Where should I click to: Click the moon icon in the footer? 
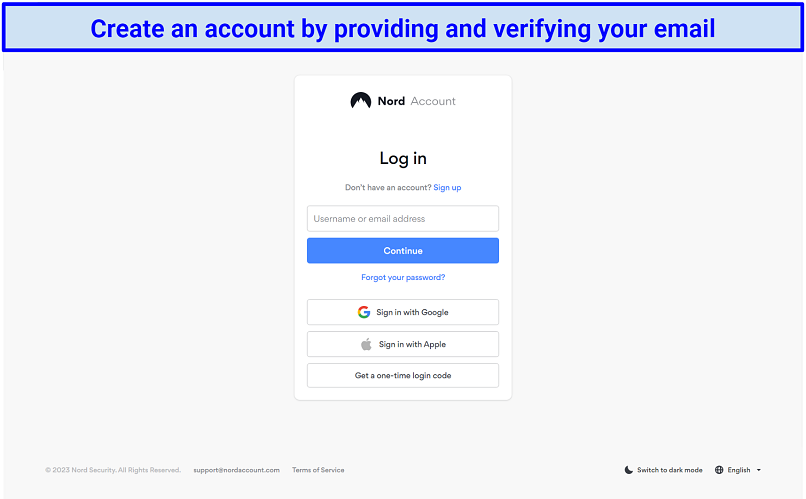click(x=629, y=470)
